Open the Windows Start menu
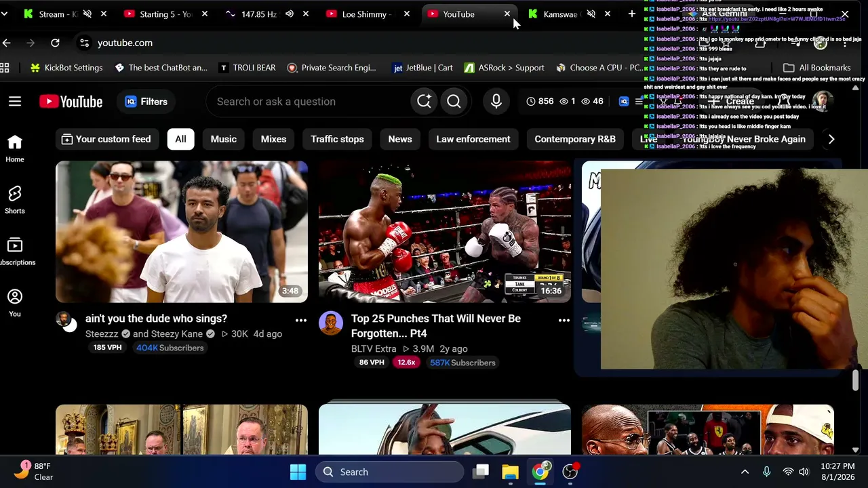Screen dimensions: 868x488 (298, 472)
